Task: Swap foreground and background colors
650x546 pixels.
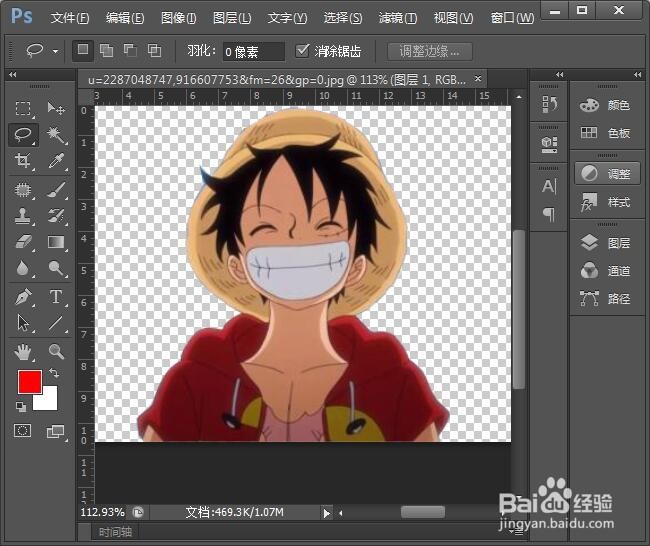Action: point(54,372)
